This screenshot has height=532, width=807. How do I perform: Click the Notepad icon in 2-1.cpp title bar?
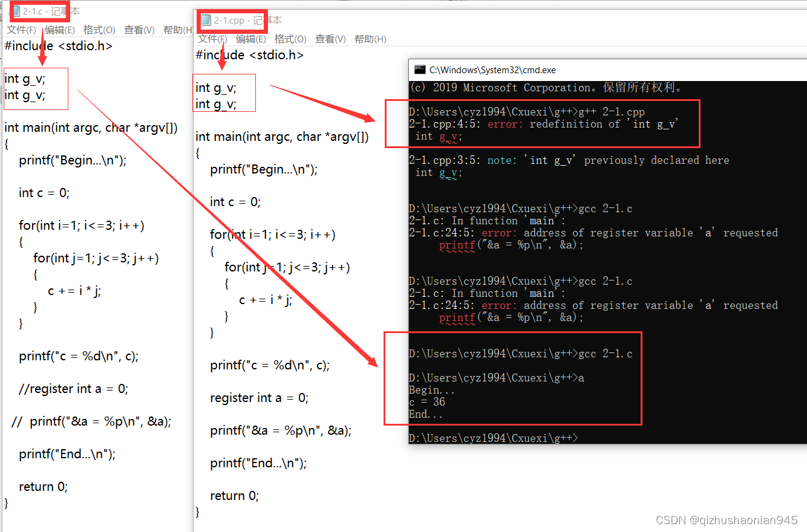206,20
